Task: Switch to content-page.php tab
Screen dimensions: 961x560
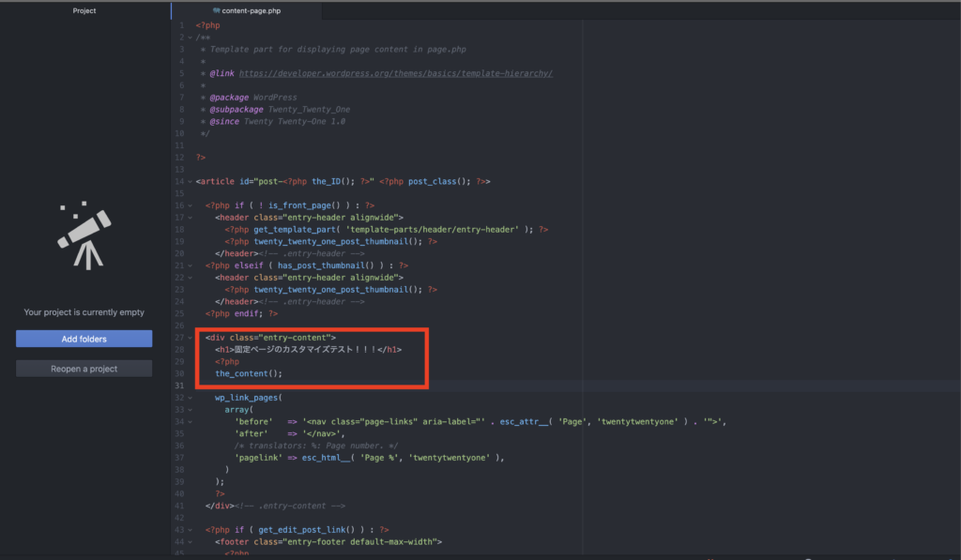Action: pyautogui.click(x=247, y=10)
